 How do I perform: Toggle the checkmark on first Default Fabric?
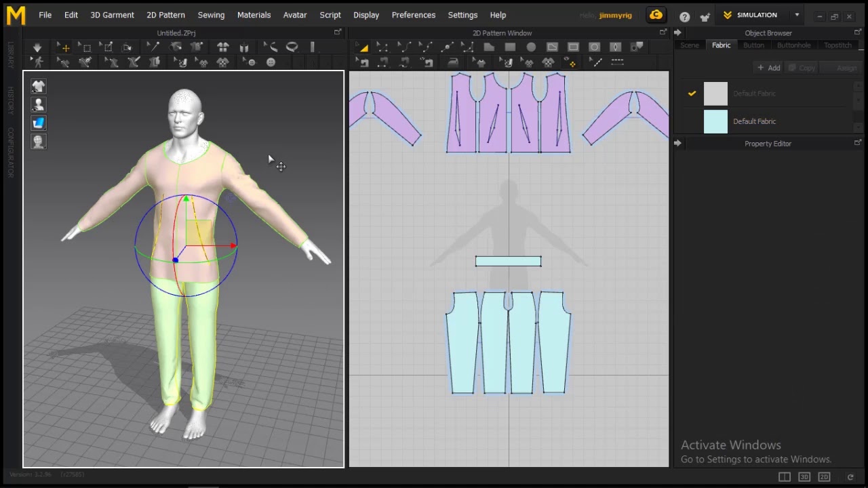(x=692, y=94)
